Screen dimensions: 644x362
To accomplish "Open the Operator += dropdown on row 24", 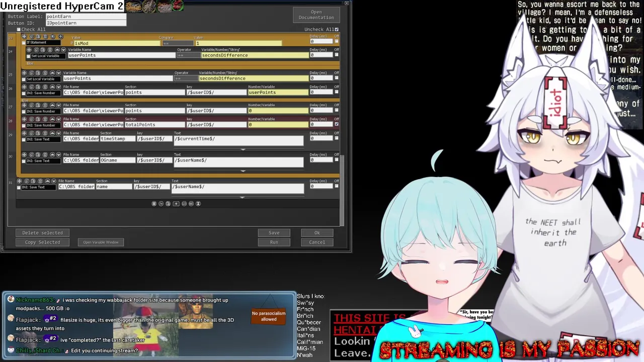I will (x=188, y=55).
